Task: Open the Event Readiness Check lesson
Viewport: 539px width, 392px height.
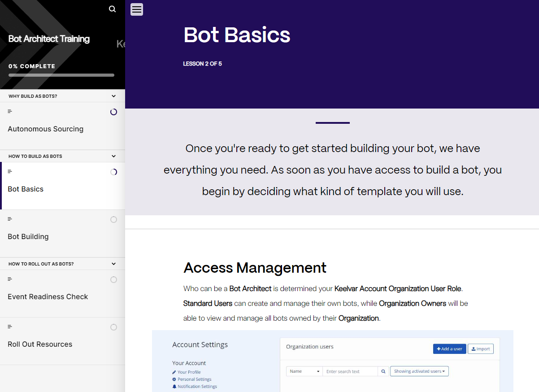Action: (63, 294)
